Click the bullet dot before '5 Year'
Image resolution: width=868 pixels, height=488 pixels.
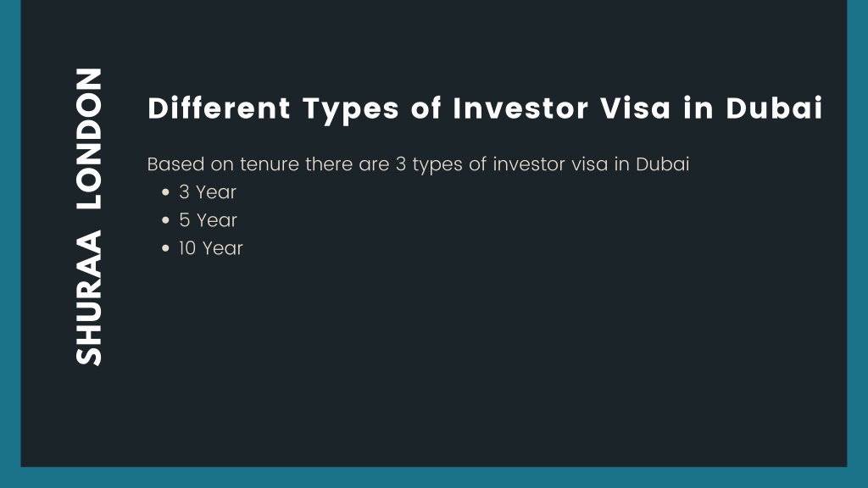[165, 220]
